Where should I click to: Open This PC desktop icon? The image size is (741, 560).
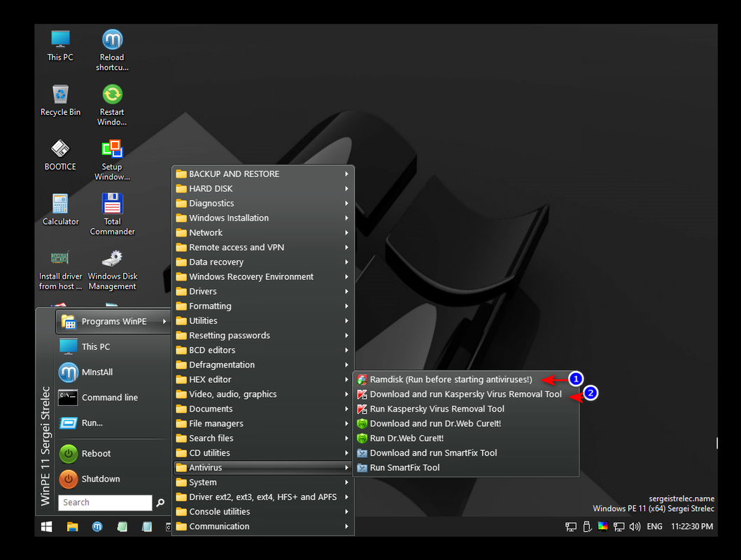pos(60,45)
